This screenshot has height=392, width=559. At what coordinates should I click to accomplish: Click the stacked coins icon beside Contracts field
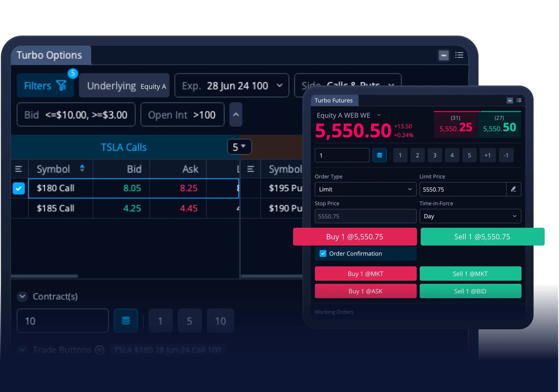click(126, 321)
